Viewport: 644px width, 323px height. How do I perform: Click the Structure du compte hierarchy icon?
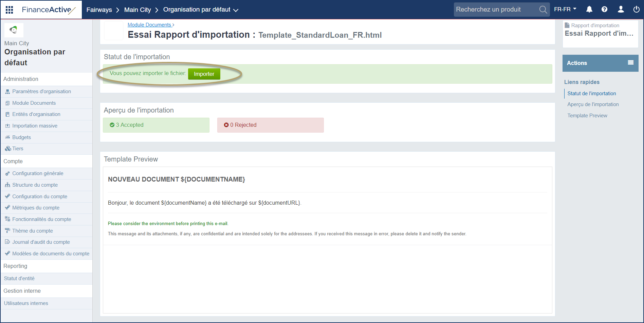pos(7,185)
